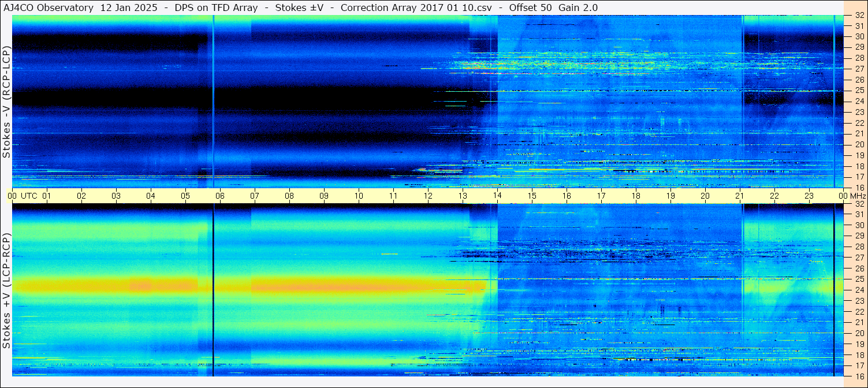
Task: Select the 23 hour time marker
Action: [x=809, y=196]
